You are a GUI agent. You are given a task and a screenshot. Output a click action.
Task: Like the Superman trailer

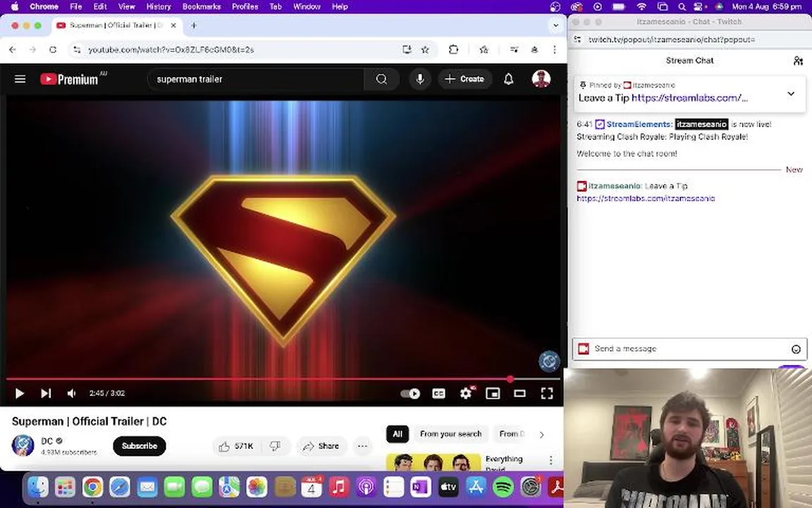coord(236,447)
